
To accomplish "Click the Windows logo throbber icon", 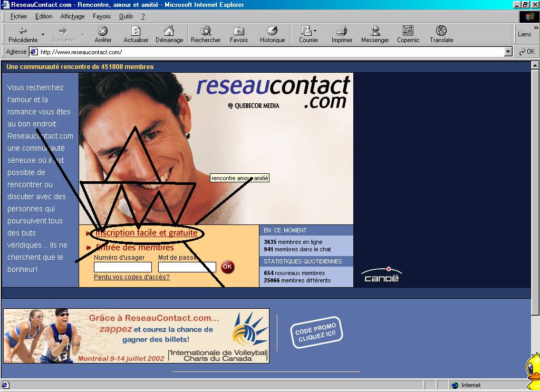I will point(529,16).
